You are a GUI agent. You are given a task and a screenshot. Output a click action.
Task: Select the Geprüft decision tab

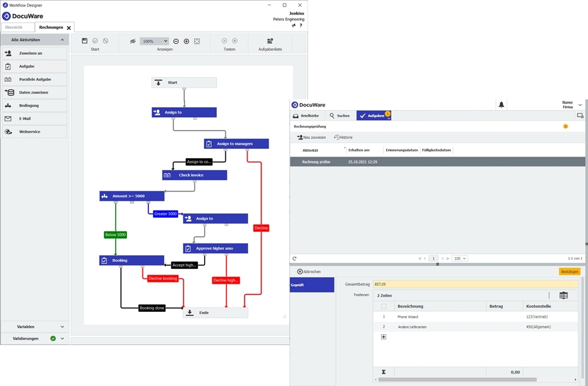pyautogui.click(x=312, y=285)
